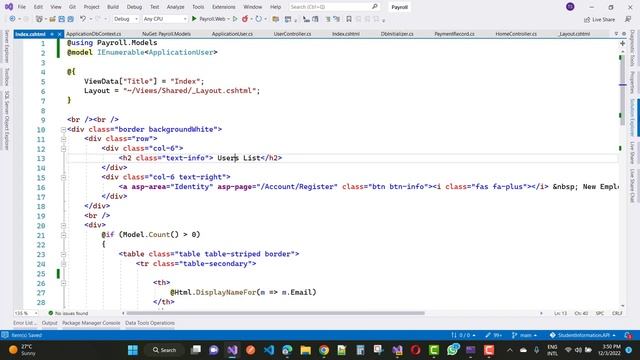Screen dimensions: 640x360
Task: Click the Restart refresh icon in the toolbar
Action: tap(258, 19)
